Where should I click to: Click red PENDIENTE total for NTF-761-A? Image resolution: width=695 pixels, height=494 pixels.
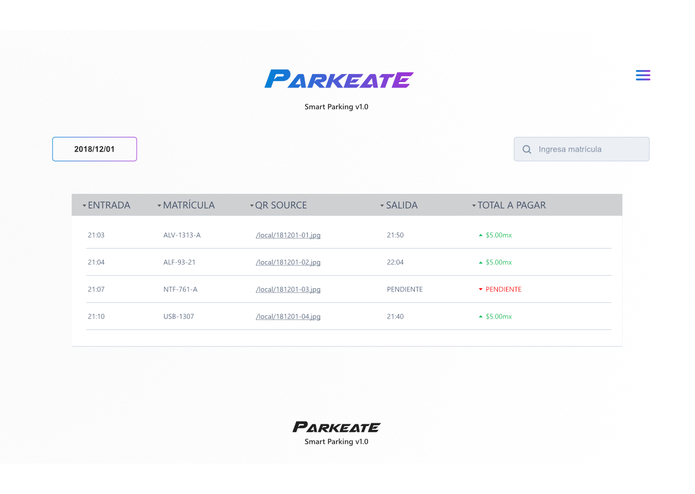pos(503,289)
